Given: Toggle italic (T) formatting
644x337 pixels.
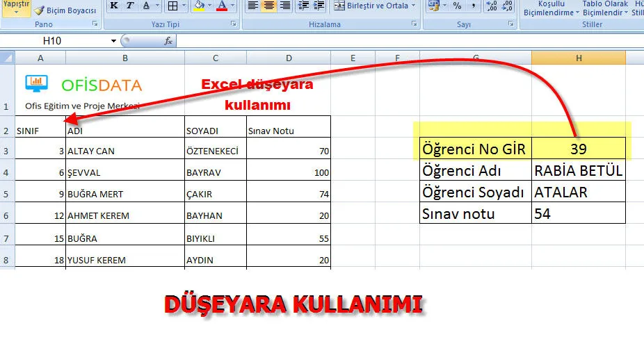Looking at the screenshot, I should pos(130,6).
